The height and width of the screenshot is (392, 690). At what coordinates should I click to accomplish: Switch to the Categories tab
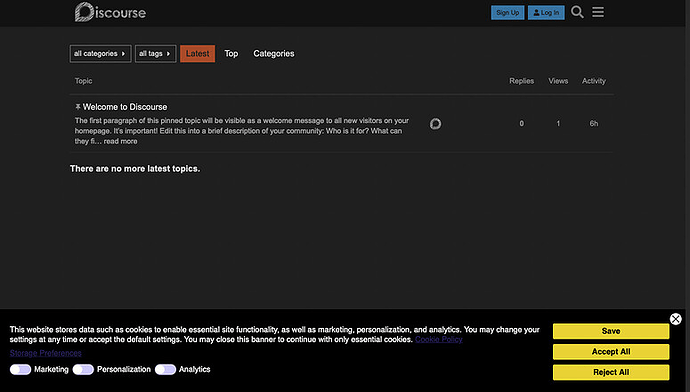click(274, 54)
